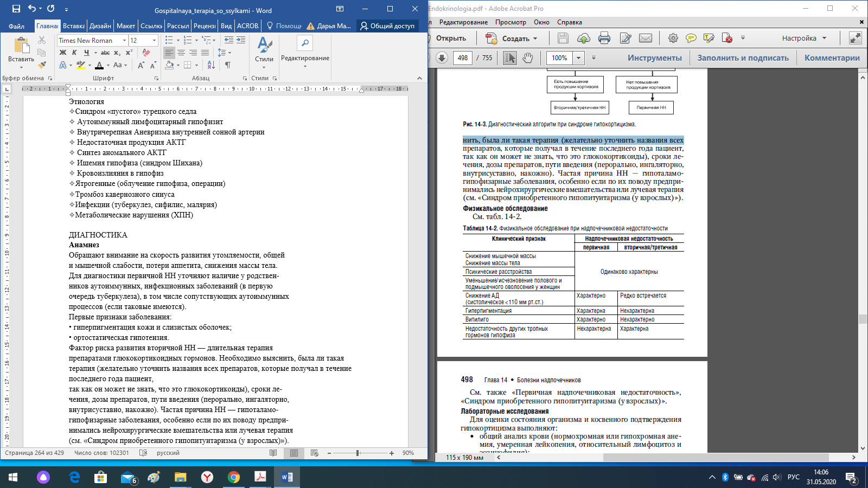Align text left in Word
Image resolution: width=868 pixels, height=488 pixels.
pos(169,53)
